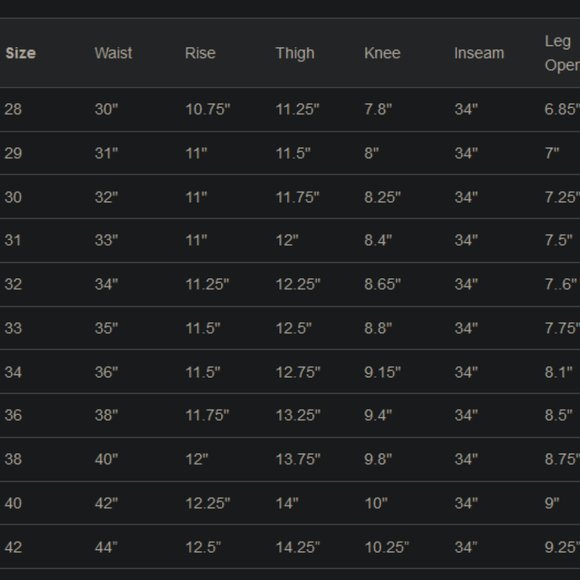Click the Thigh column header
This screenshot has width=580, height=580.
click(x=295, y=54)
